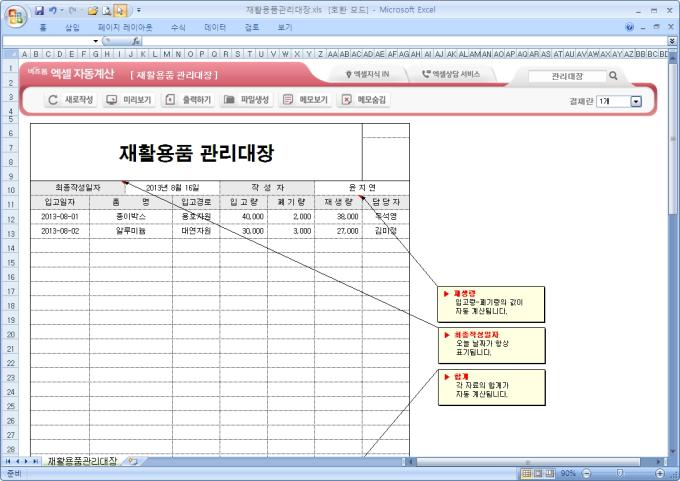Click the 관리대장 search input field
Viewport: 680px width, 481px height.
[x=566, y=76]
